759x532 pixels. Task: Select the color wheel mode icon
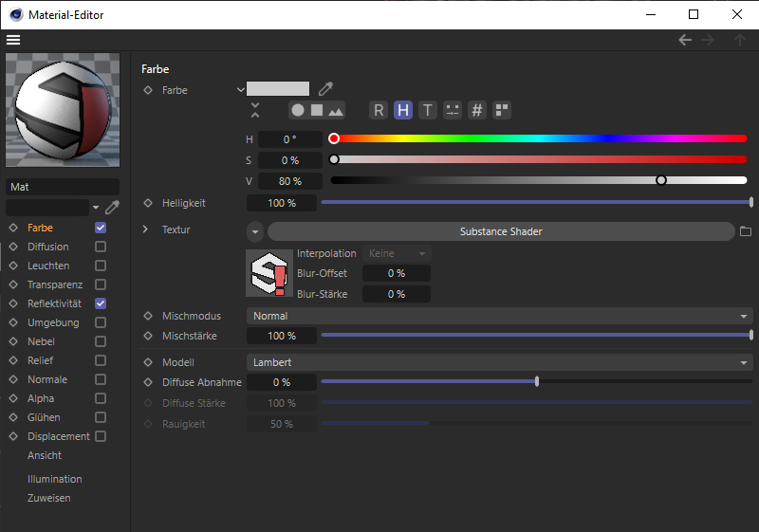pos(298,110)
